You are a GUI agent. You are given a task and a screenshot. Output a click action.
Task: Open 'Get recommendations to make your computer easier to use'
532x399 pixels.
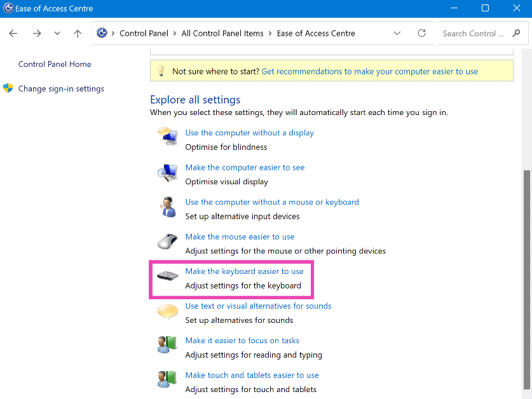[369, 72]
